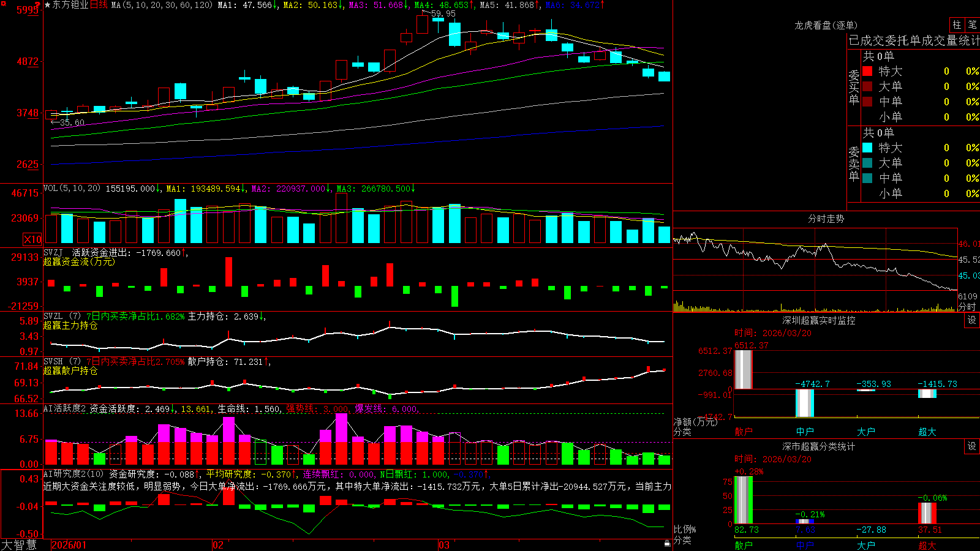Click dark red 中单 buy order swatch
This screenshot has height=551, width=980.
click(x=867, y=102)
